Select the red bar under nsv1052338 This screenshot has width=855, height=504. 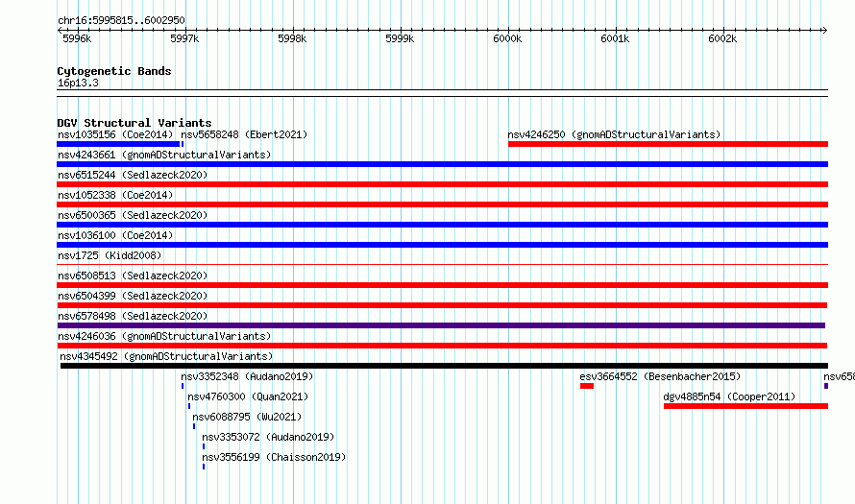(442, 204)
